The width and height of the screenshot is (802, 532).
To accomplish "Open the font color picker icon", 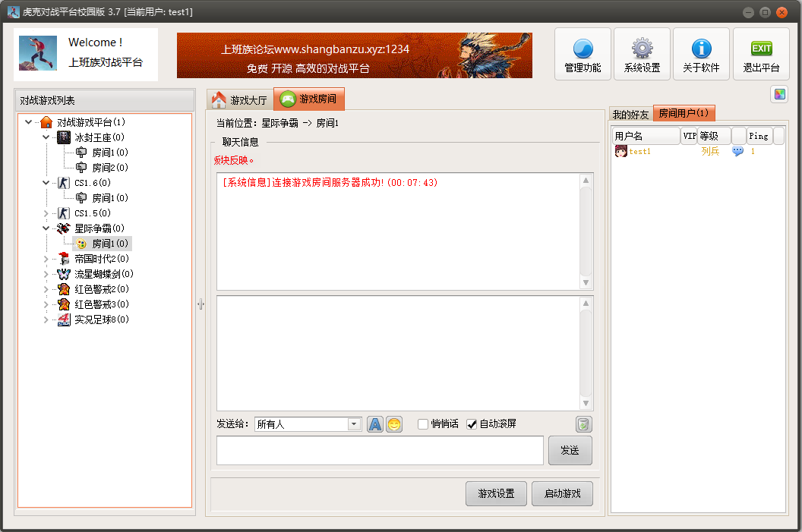I will pyautogui.click(x=374, y=424).
